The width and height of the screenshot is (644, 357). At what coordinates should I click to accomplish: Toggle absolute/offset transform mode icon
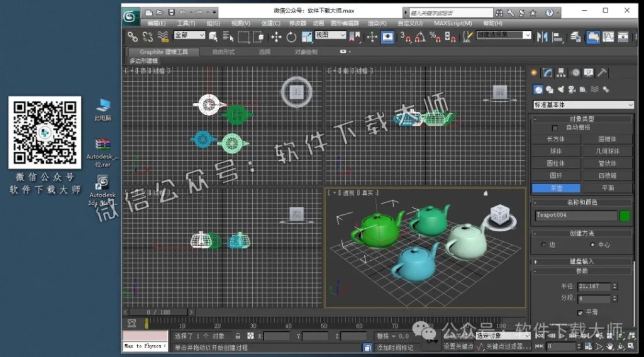(250, 336)
